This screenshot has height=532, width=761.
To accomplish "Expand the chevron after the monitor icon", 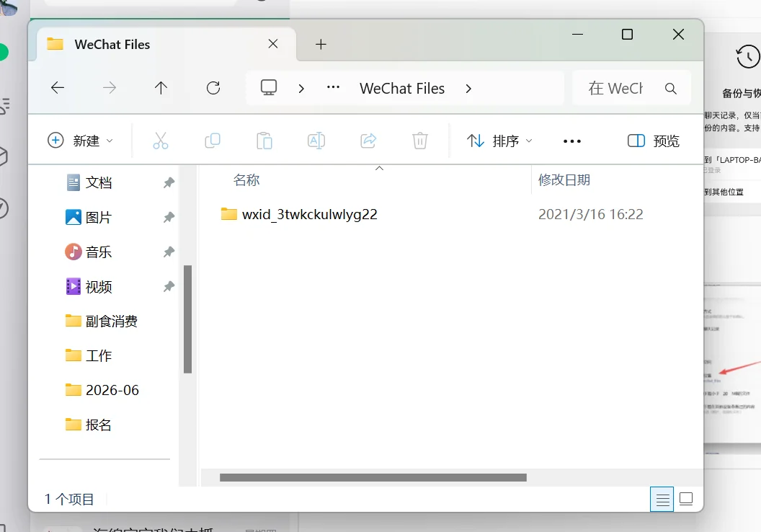I will tap(301, 89).
